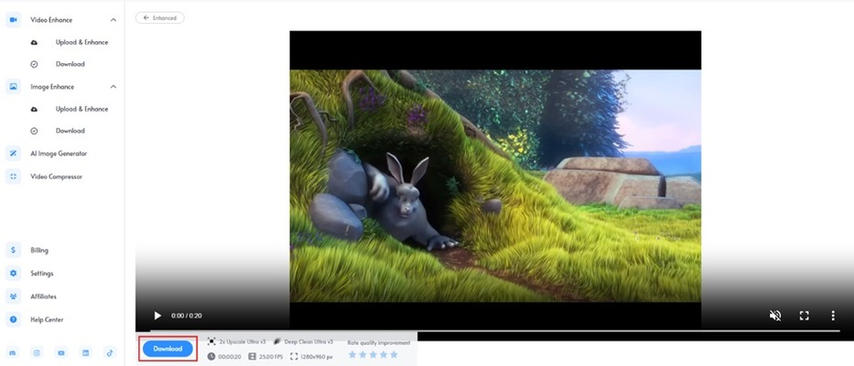Click the resolution frame icon
Screen dimensions: 854x366
pyautogui.click(x=294, y=356)
